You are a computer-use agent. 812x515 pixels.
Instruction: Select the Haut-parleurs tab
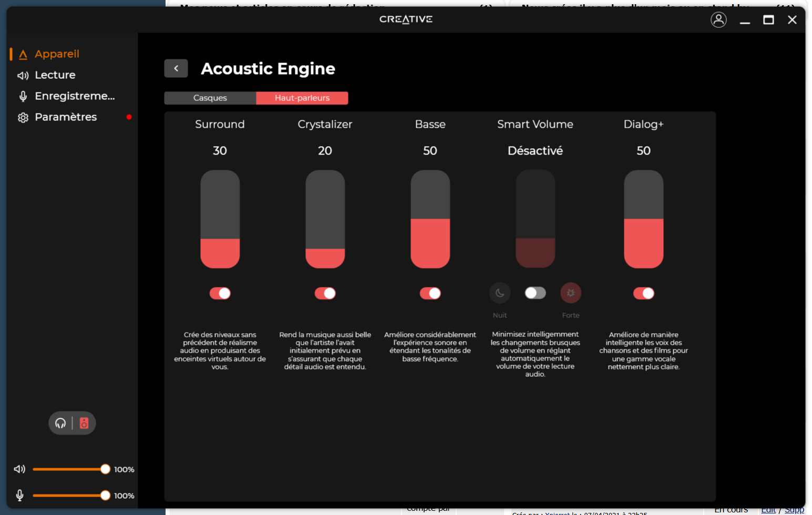point(302,98)
